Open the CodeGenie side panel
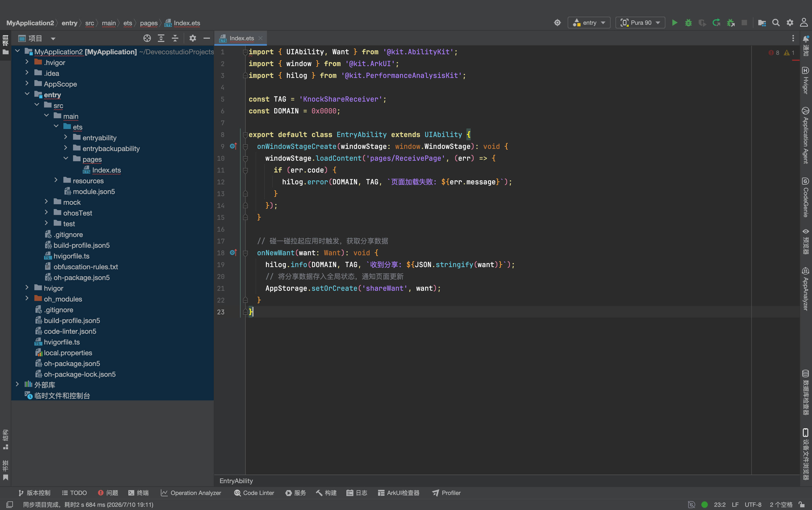 pyautogui.click(x=806, y=197)
